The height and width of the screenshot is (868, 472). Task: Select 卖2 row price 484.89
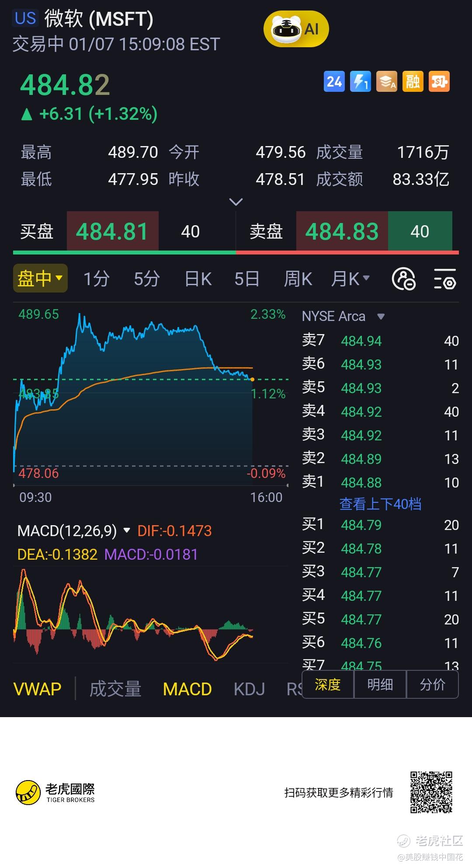tap(380, 459)
